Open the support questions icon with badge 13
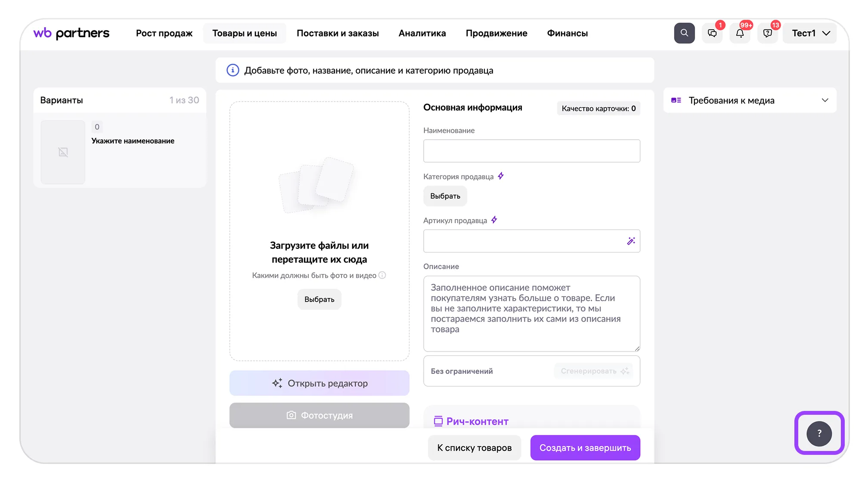The image size is (868, 482). [767, 33]
